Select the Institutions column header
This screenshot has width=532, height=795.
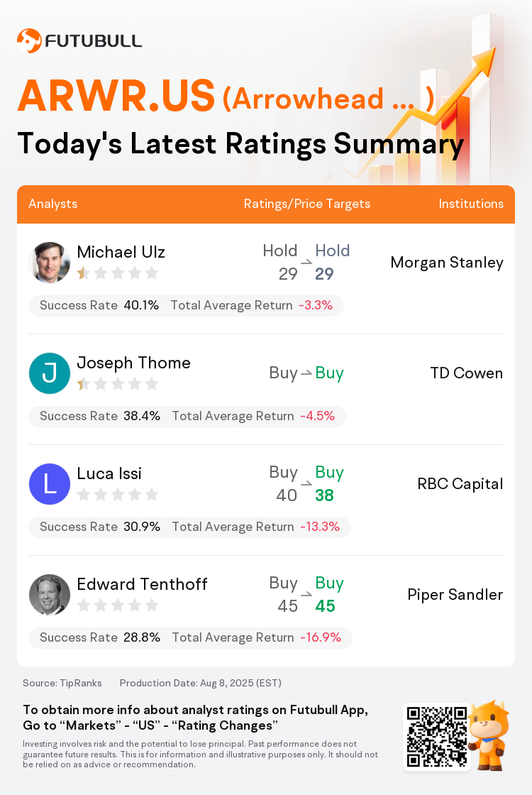coord(471,204)
